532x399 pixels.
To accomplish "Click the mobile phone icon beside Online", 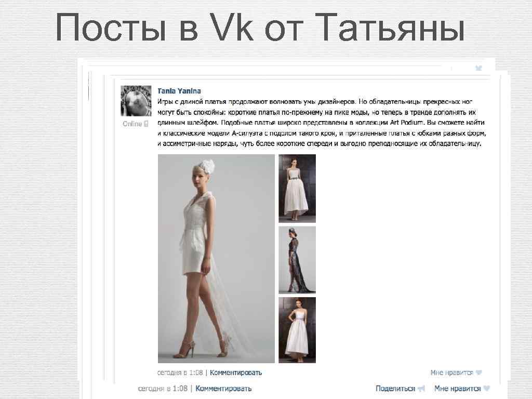I will point(146,124).
